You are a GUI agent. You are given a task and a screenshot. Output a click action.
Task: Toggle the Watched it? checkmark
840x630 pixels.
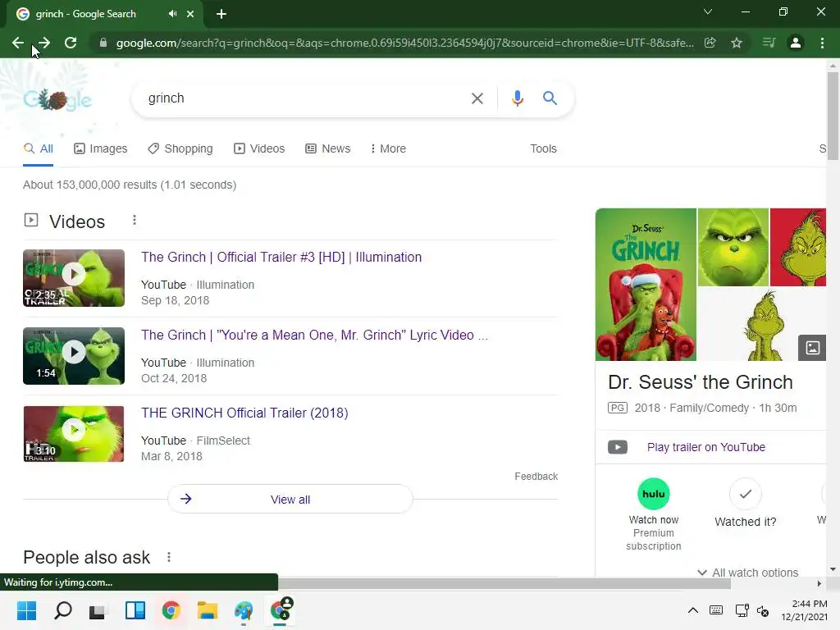coord(745,494)
